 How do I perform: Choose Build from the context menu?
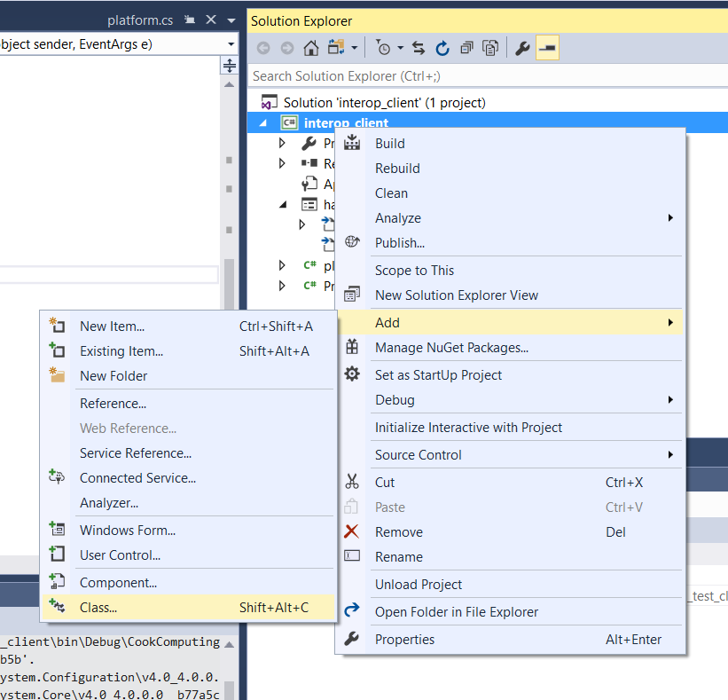click(510, 144)
